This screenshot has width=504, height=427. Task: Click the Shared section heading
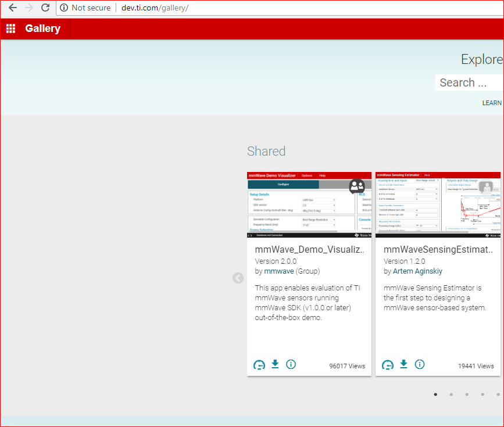tap(266, 151)
